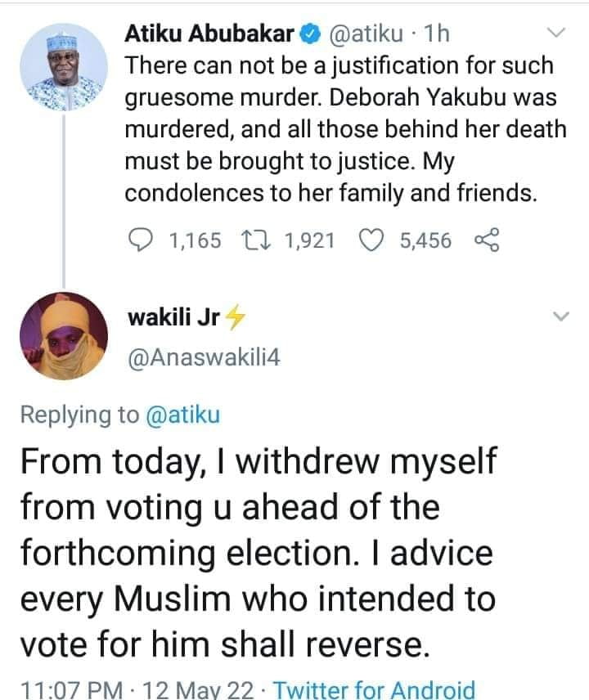The width and height of the screenshot is (589, 700).
Task: Expand the chevron menu on Atiku's tweet
Action: click(x=556, y=33)
